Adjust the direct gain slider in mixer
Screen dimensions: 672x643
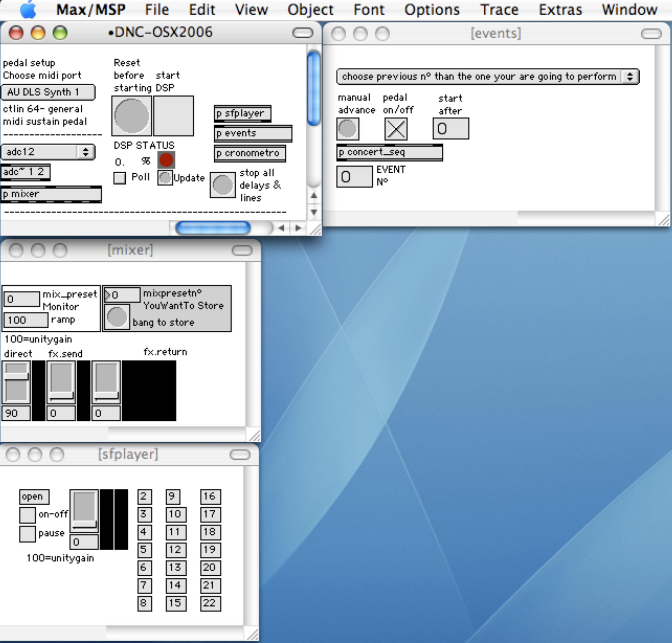pyautogui.click(x=16, y=382)
